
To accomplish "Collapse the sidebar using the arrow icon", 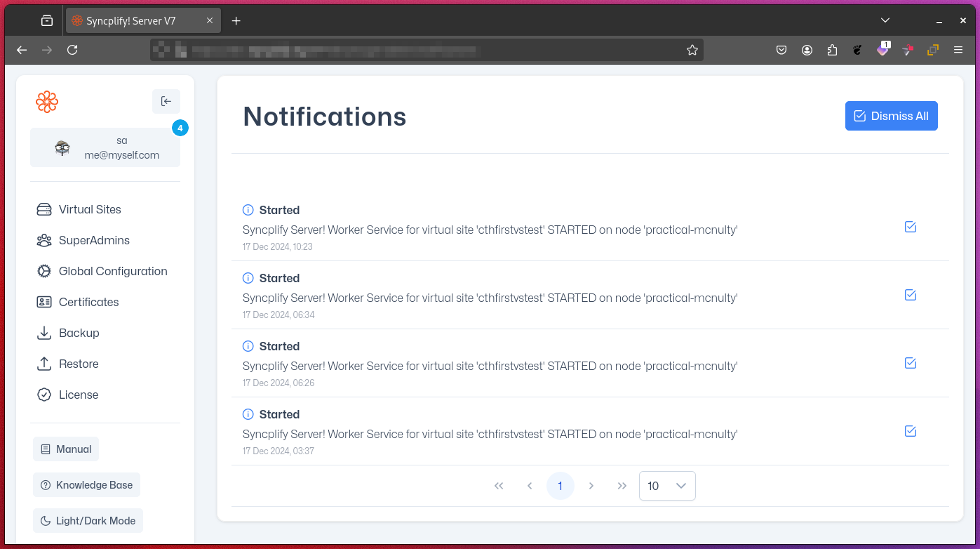I will point(166,101).
